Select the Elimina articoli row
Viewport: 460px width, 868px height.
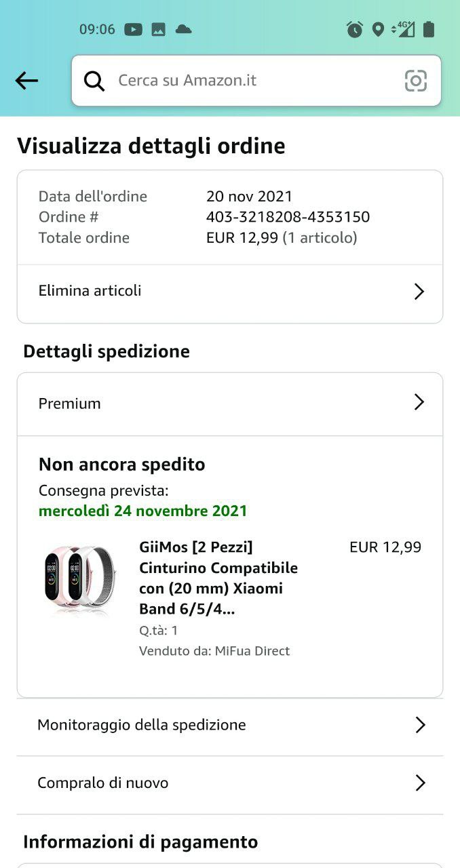(90, 291)
